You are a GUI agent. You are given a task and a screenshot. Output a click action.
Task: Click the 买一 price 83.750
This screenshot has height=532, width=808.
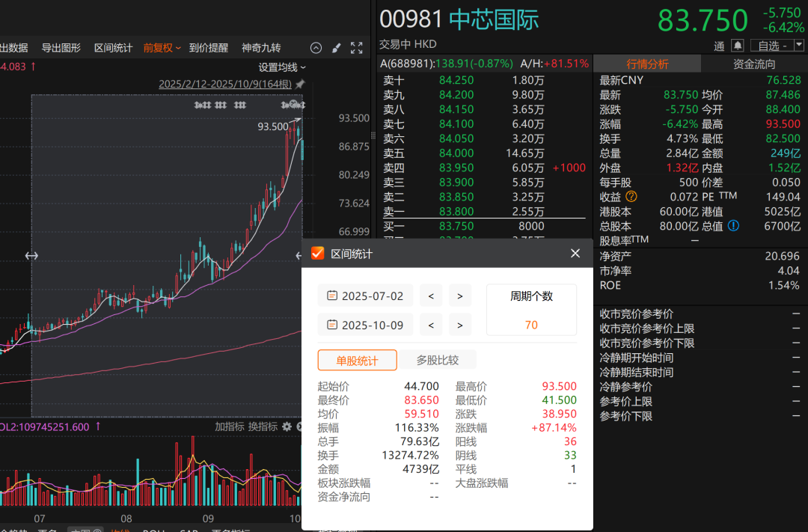[x=456, y=226]
